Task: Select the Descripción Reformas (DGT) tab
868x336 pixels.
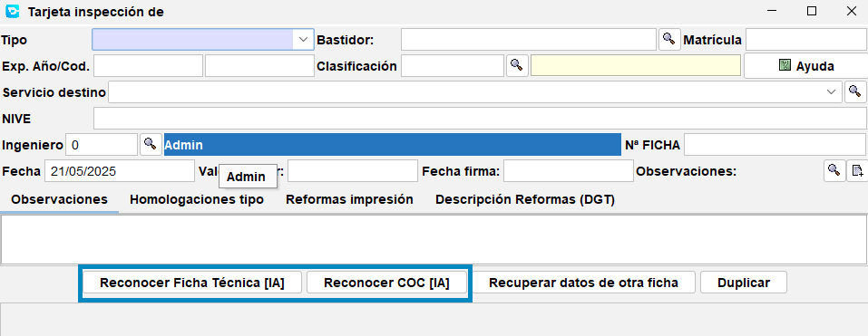Action: coord(525,199)
